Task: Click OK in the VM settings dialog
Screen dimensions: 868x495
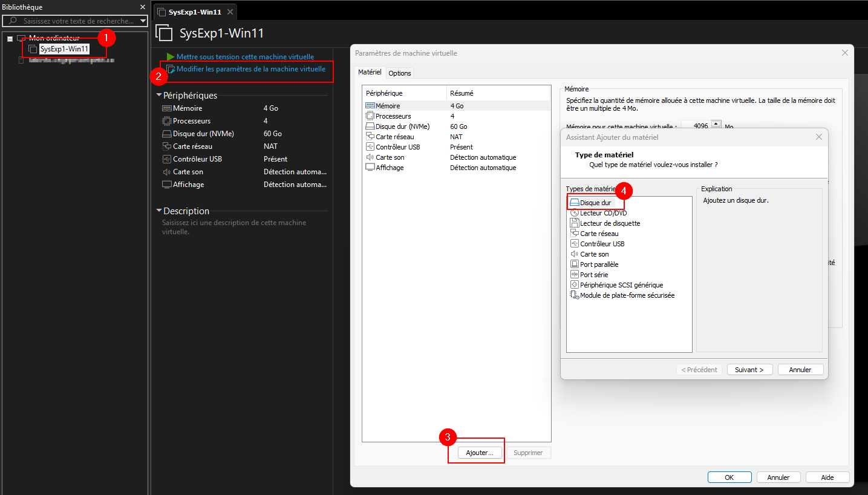Action: coord(729,477)
